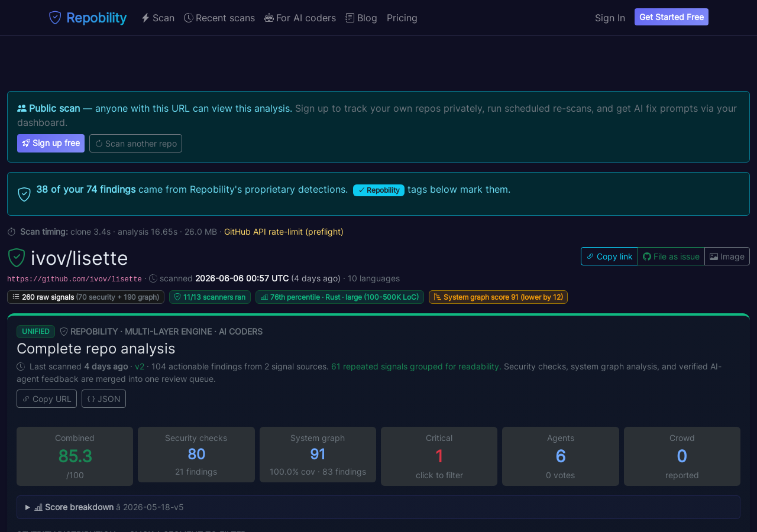Click the 260 raw signals badge

86,297
